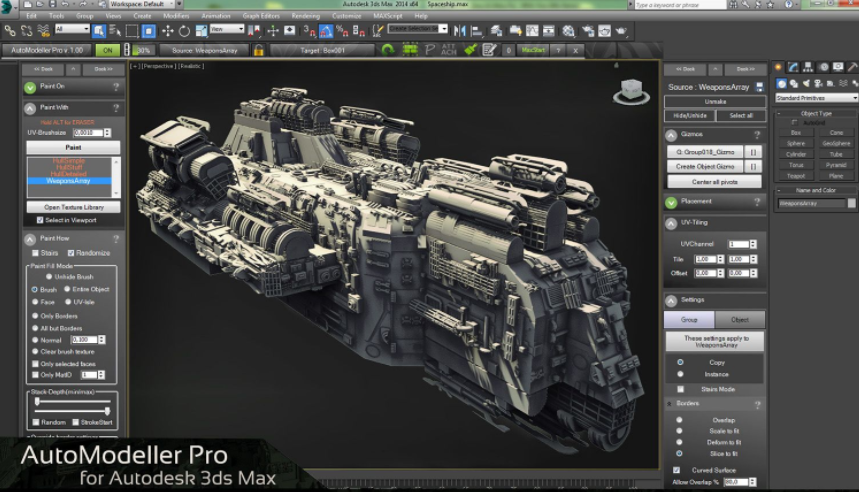Click the Center all pivots button
859x492 pixels.
pyautogui.click(x=714, y=182)
